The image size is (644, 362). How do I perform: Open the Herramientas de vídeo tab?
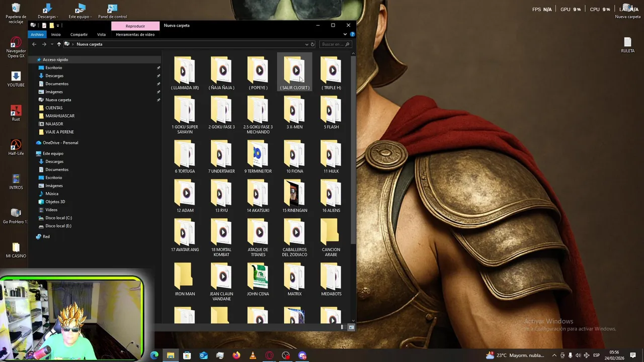tap(135, 34)
